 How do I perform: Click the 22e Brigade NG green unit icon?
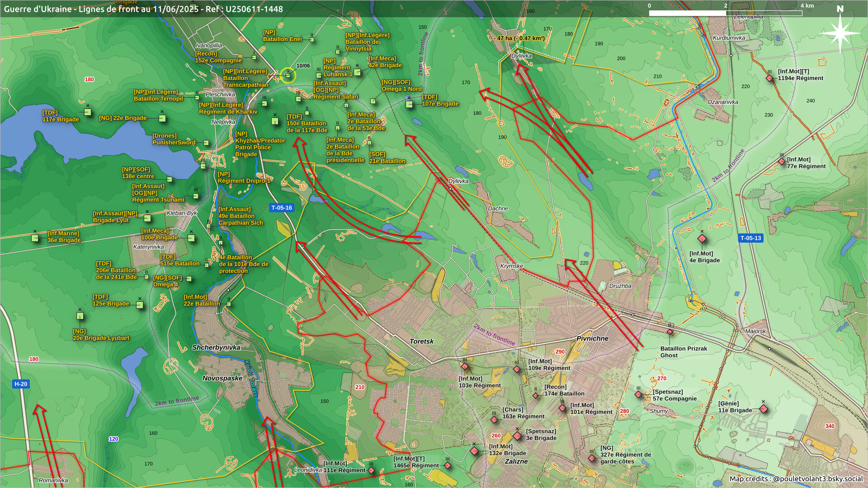point(162,118)
